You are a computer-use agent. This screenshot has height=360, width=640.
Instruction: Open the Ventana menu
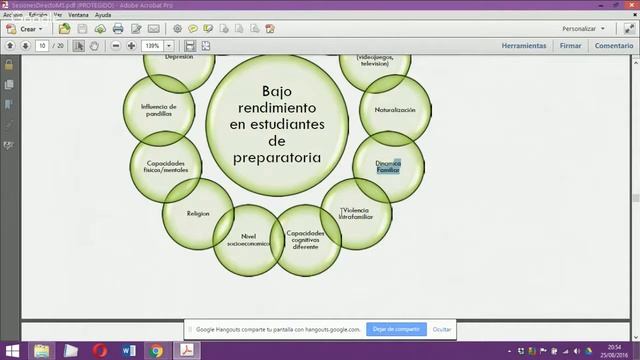click(x=78, y=15)
